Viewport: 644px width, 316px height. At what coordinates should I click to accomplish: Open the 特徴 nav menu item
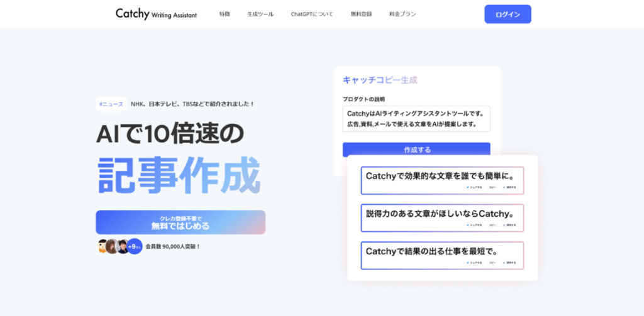coord(225,14)
